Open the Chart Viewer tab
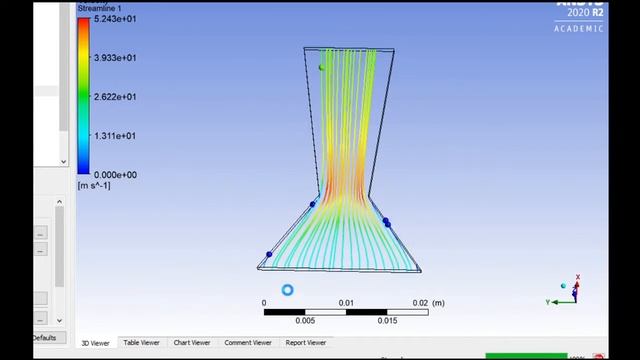Image resolution: width=640 pixels, height=360 pixels. [192, 342]
